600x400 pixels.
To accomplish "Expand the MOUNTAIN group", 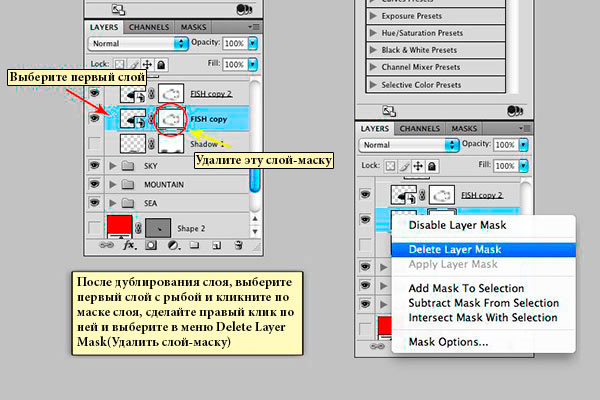I will pyautogui.click(x=112, y=184).
